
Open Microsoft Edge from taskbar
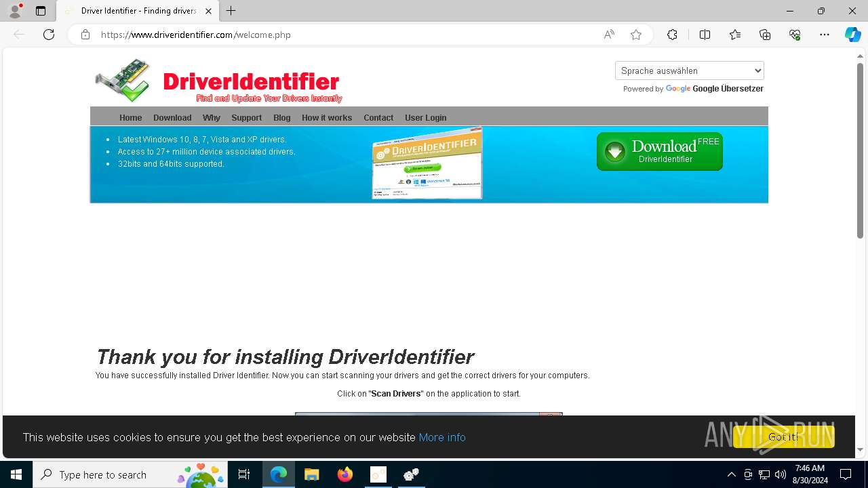[x=279, y=474]
